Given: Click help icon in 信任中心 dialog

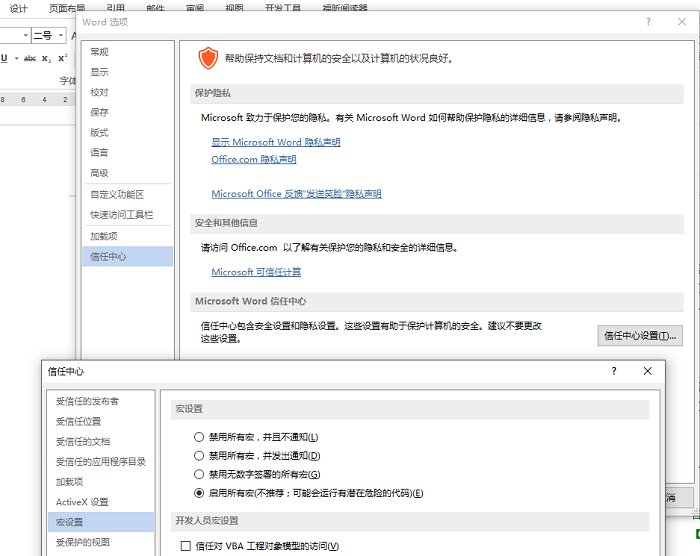Looking at the screenshot, I should click(614, 371).
